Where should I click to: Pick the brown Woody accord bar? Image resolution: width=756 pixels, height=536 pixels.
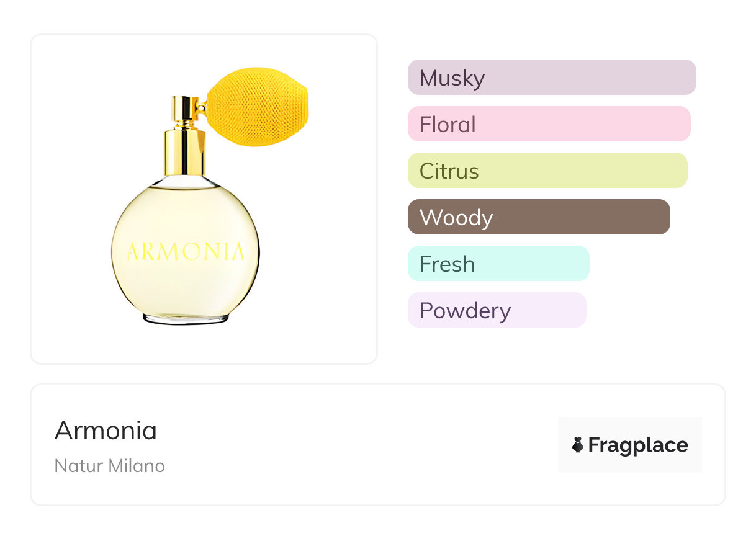pyautogui.click(x=538, y=217)
